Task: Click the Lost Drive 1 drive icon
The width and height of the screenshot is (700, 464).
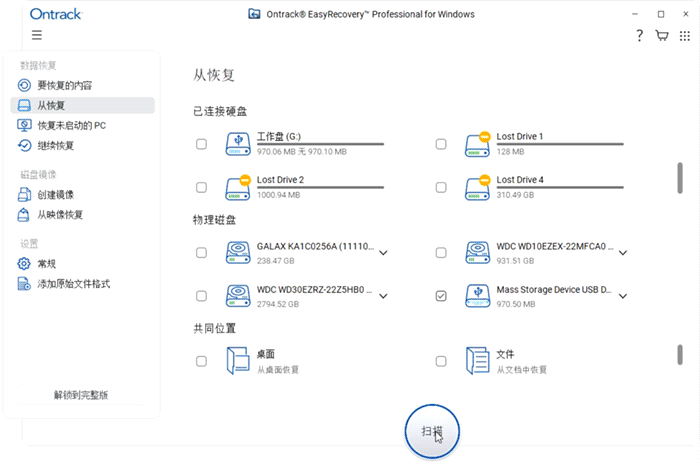Action: coord(478,144)
